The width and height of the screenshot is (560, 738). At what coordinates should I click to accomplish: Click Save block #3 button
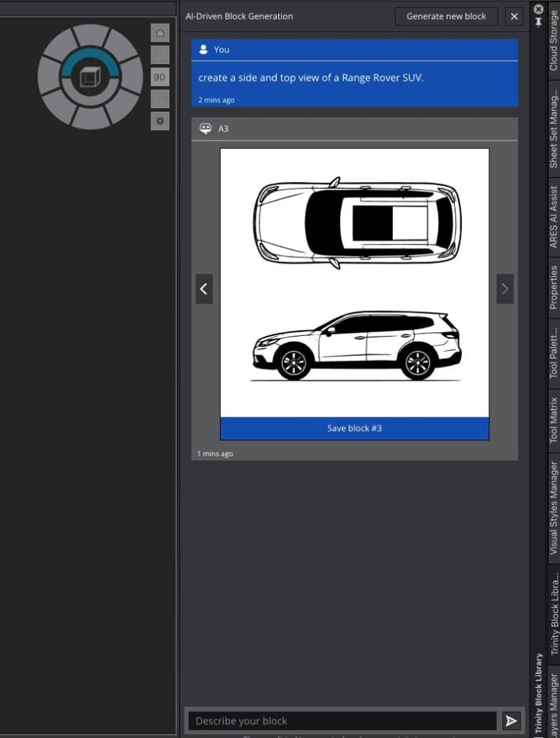[x=355, y=428]
